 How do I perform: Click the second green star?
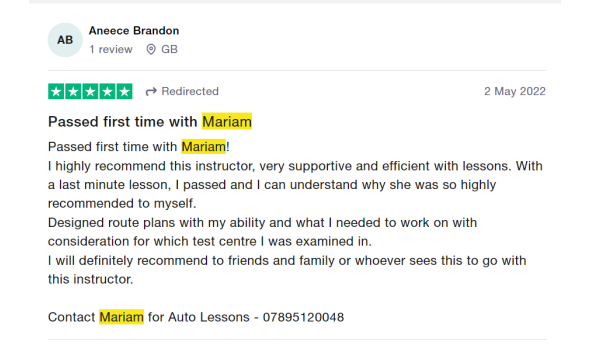click(73, 91)
